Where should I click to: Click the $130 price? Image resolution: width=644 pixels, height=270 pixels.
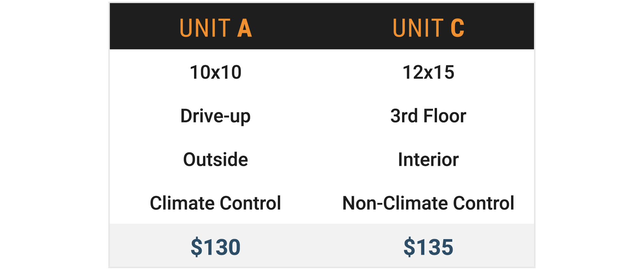[x=216, y=247]
